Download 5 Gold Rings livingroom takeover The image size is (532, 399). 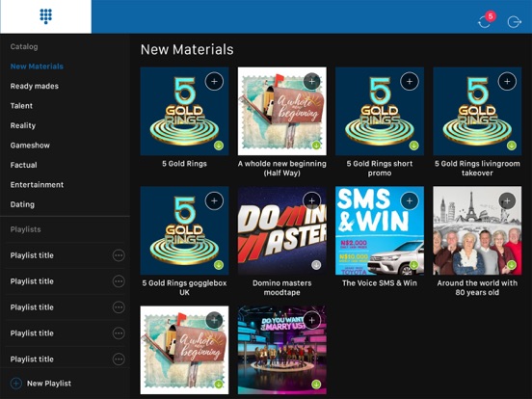click(512, 146)
